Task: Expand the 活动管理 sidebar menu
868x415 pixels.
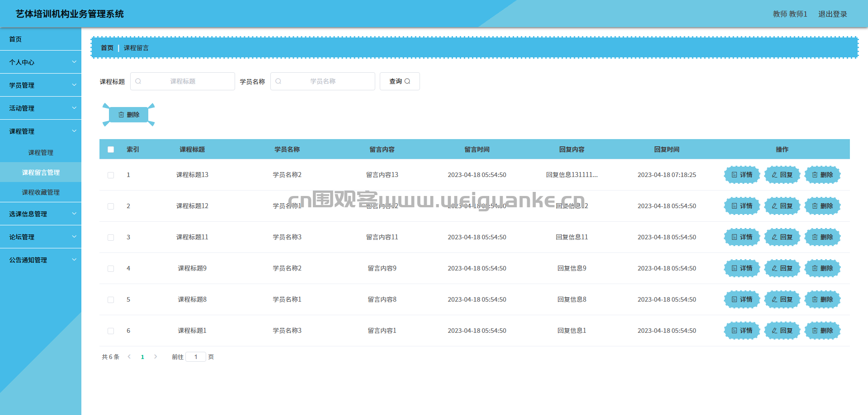Action: click(41, 108)
